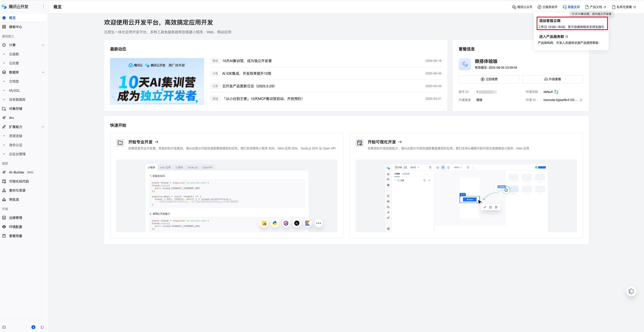
Task: Click the 立即续费 button
Action: pos(489,79)
